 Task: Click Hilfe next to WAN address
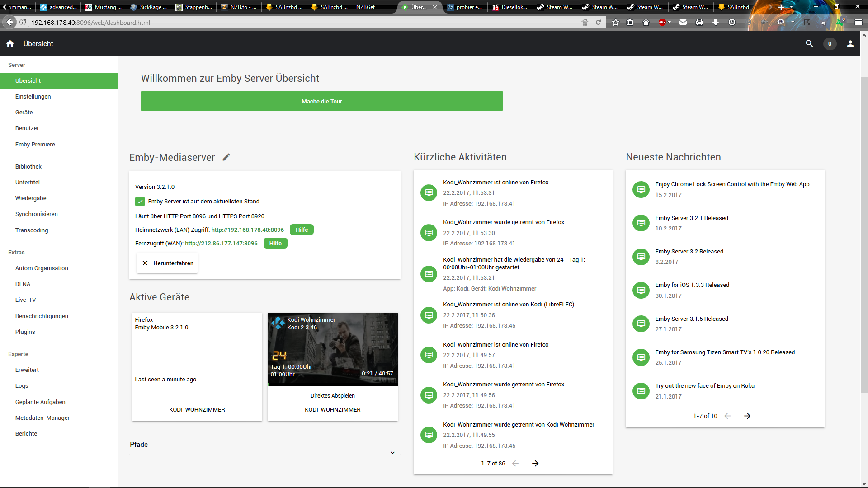(x=275, y=244)
